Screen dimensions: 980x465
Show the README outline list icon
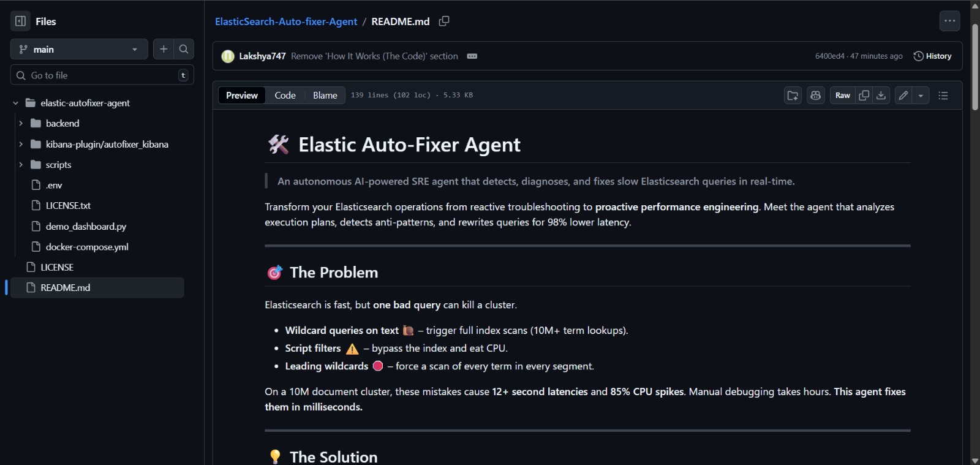943,96
